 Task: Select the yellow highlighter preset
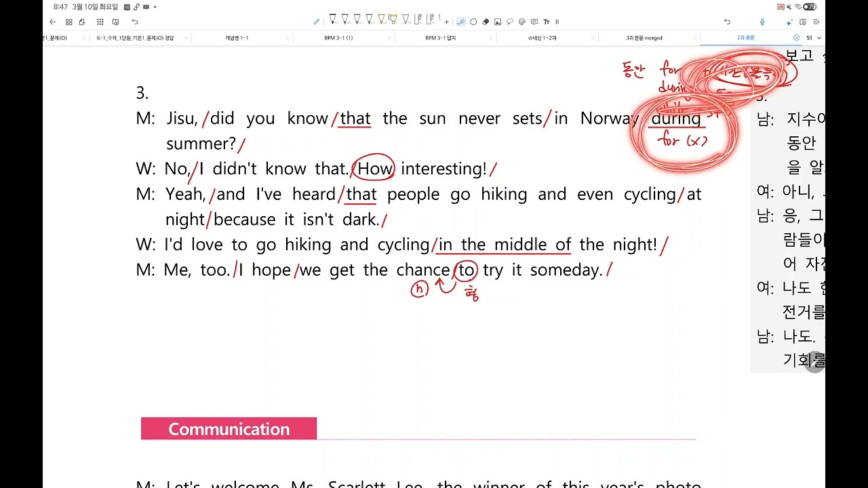coord(393,19)
